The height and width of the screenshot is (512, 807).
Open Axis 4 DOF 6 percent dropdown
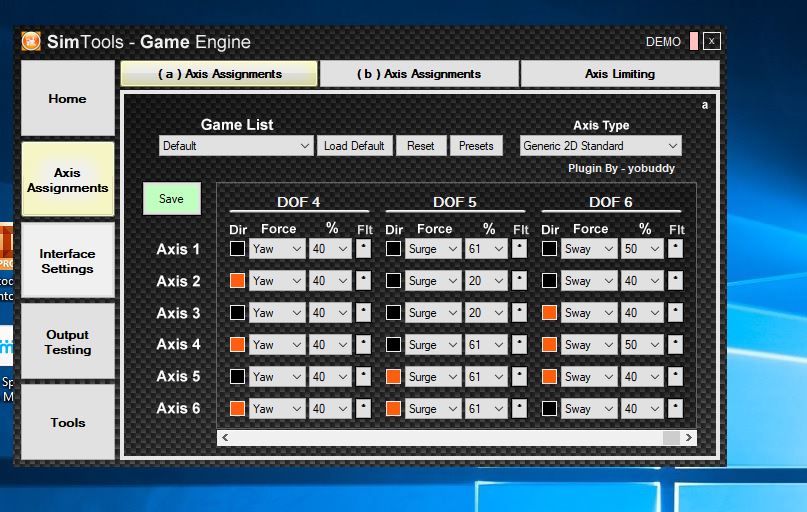642,344
